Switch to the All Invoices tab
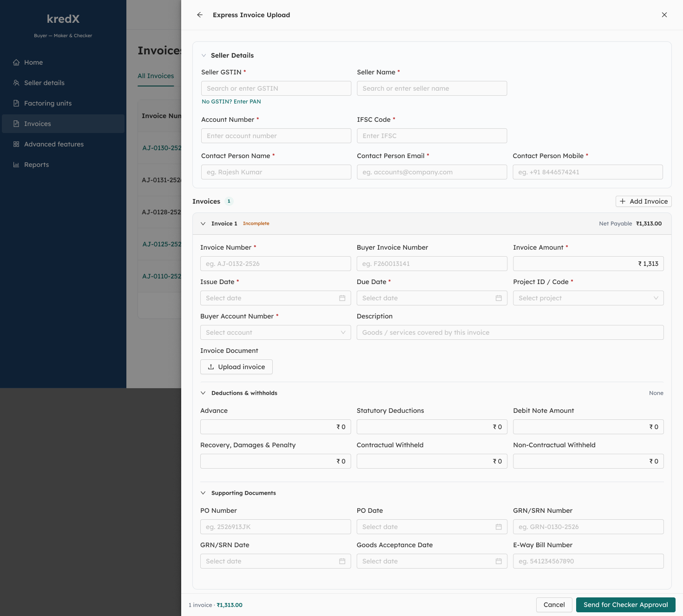 point(156,76)
